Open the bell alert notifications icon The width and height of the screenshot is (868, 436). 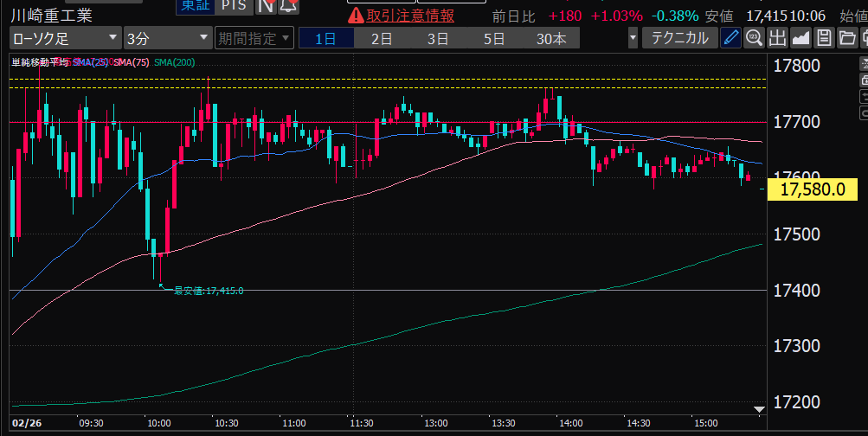pos(289,6)
